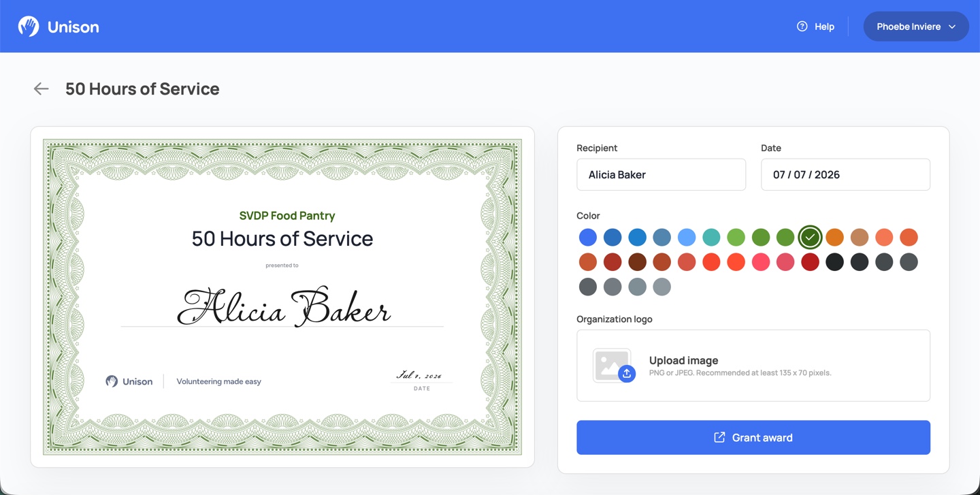980x495 pixels.
Task: Open the Date picker field
Action: [845, 175]
